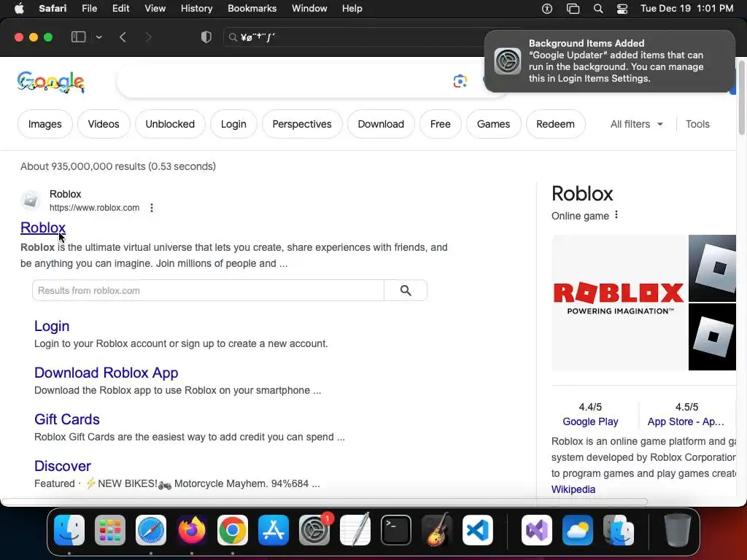Open the History menu
The image size is (747, 560).
pyautogui.click(x=196, y=9)
